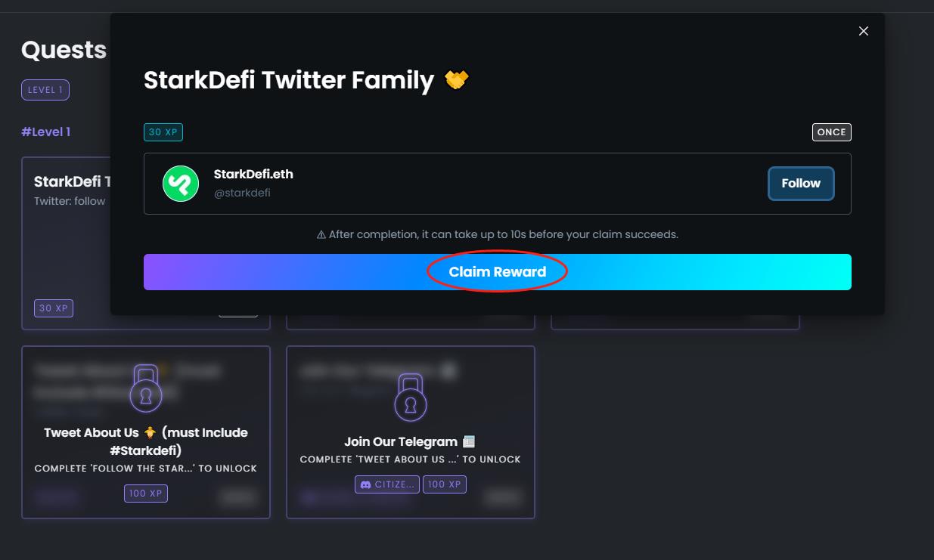Click the Discord Citizen role badge
Screen dimensions: 934x560
[386, 484]
